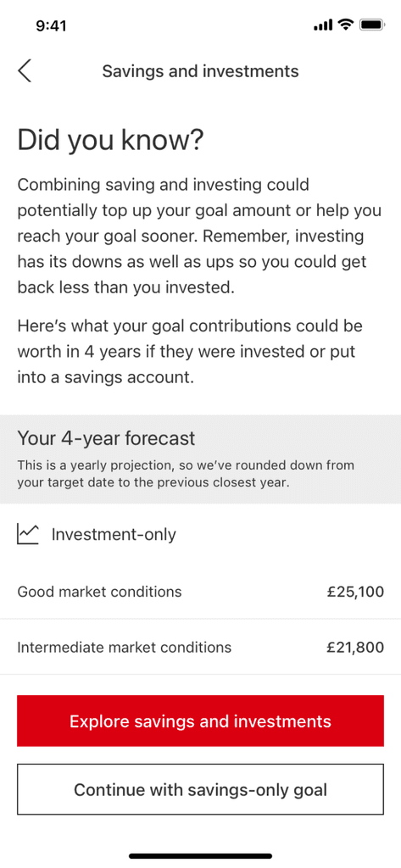This screenshot has width=401, height=868.
Task: Tap the home indicator bar
Action: click(x=200, y=856)
